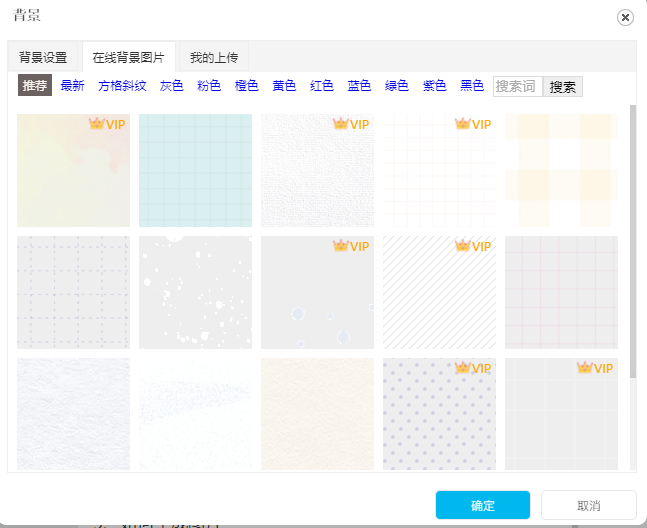This screenshot has height=528, width=647.
Task: Show 粉色 pink backgrounds
Action: pos(209,87)
